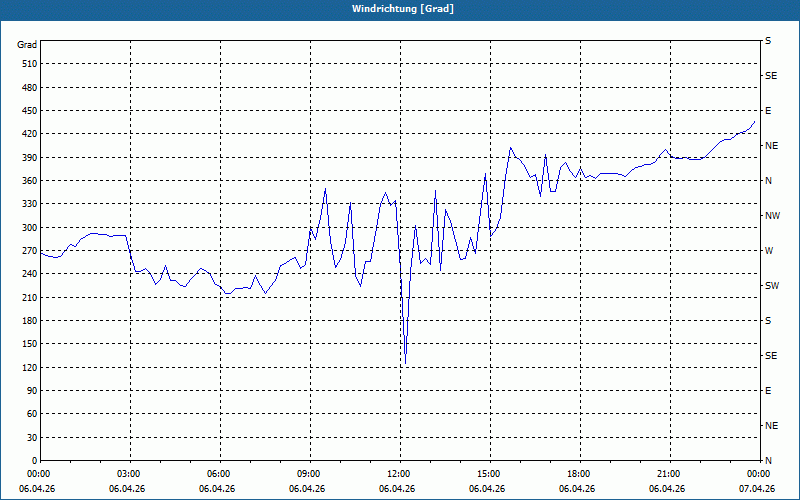800x500 pixels.
Task: Click the 03:00 time axis label
Action: tap(130, 474)
